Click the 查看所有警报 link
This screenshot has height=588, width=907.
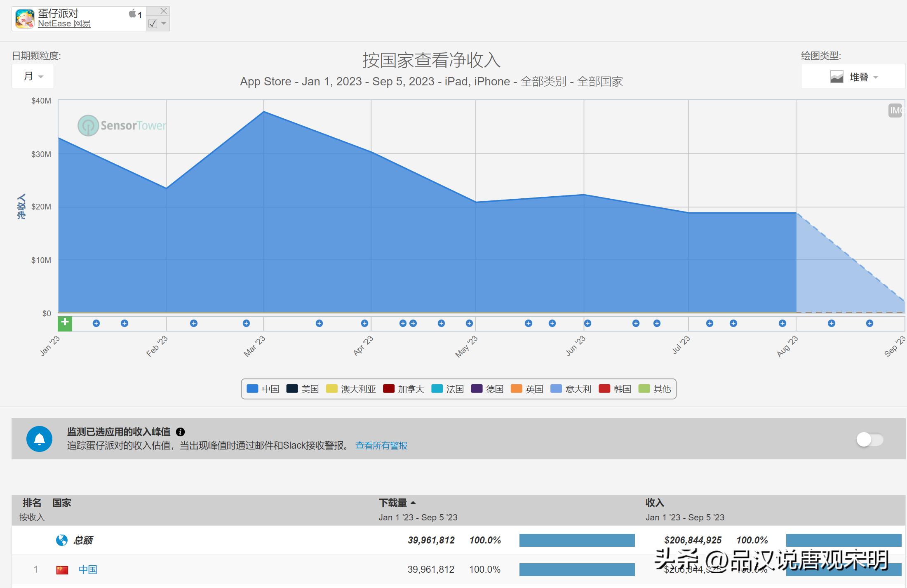(381, 446)
